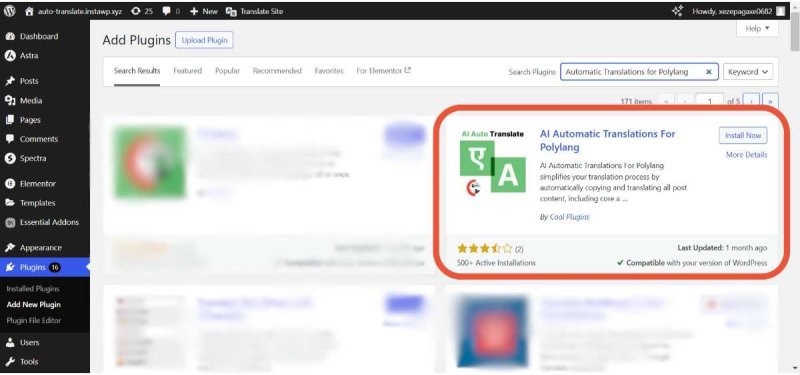Switch to the Favorites tab
The image size is (800, 375).
pyautogui.click(x=329, y=71)
